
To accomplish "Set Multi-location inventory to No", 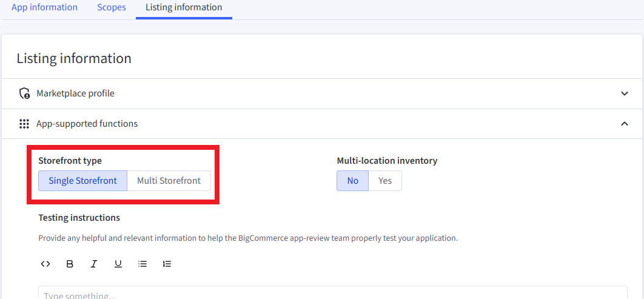I will pyautogui.click(x=352, y=181).
